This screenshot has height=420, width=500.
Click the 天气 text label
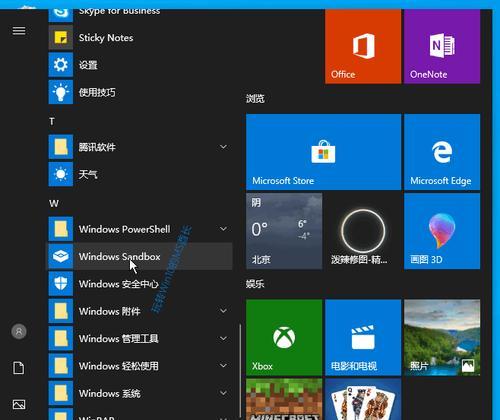coord(88,174)
